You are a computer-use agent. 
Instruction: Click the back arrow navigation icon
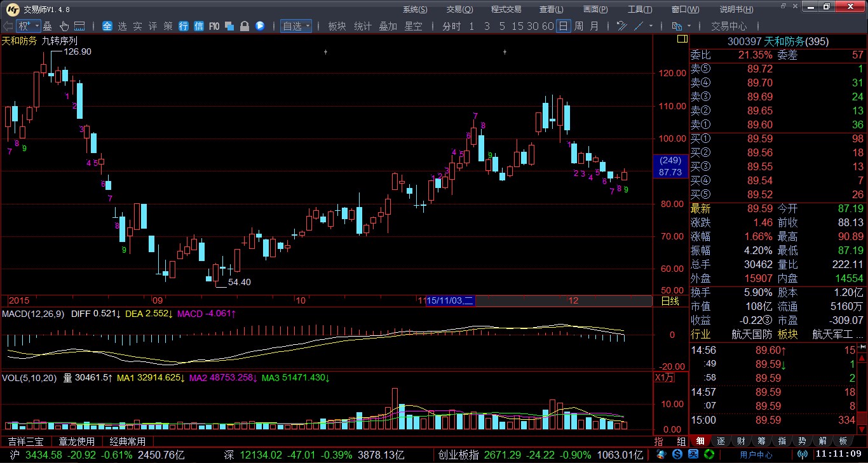pos(8,26)
